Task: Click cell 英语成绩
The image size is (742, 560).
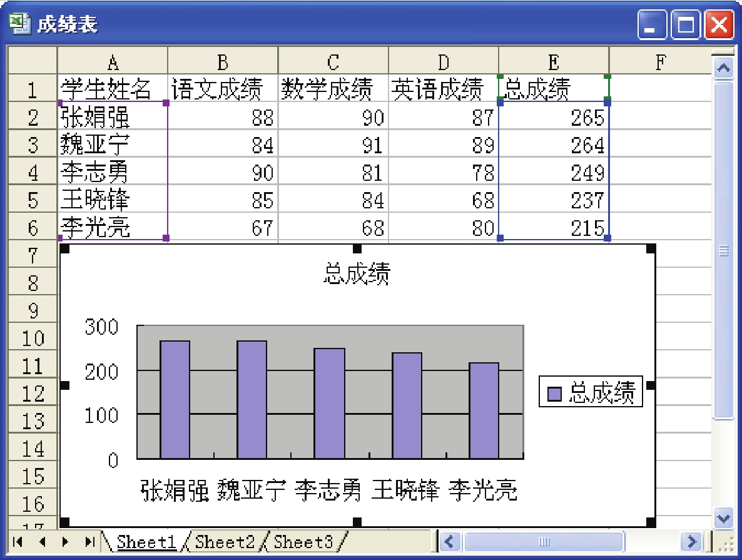Action: pos(444,88)
